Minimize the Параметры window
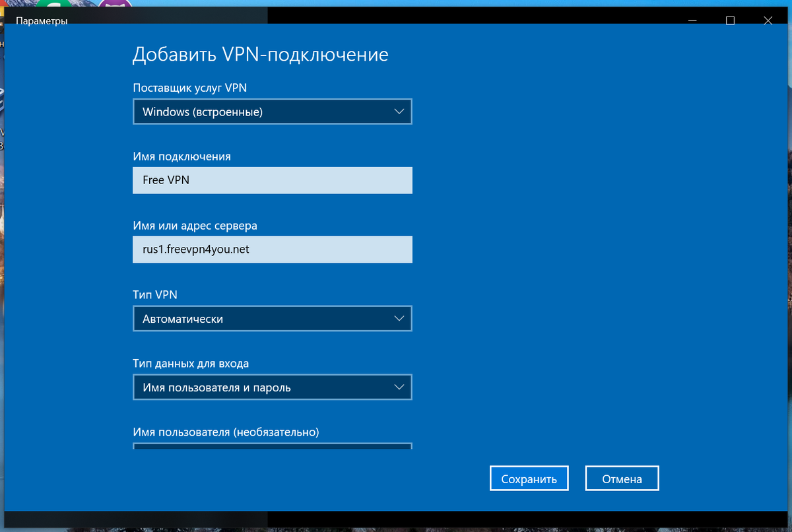The image size is (792, 532). tap(692, 20)
